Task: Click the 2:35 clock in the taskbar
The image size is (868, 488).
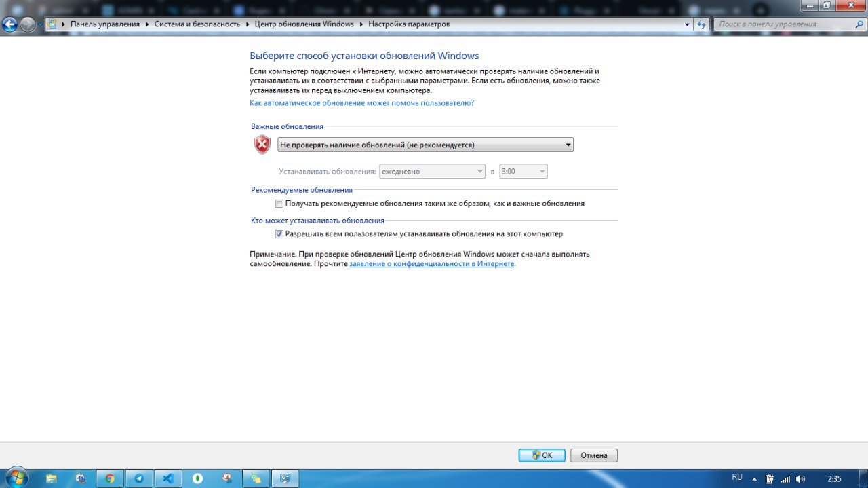Action: (834, 479)
